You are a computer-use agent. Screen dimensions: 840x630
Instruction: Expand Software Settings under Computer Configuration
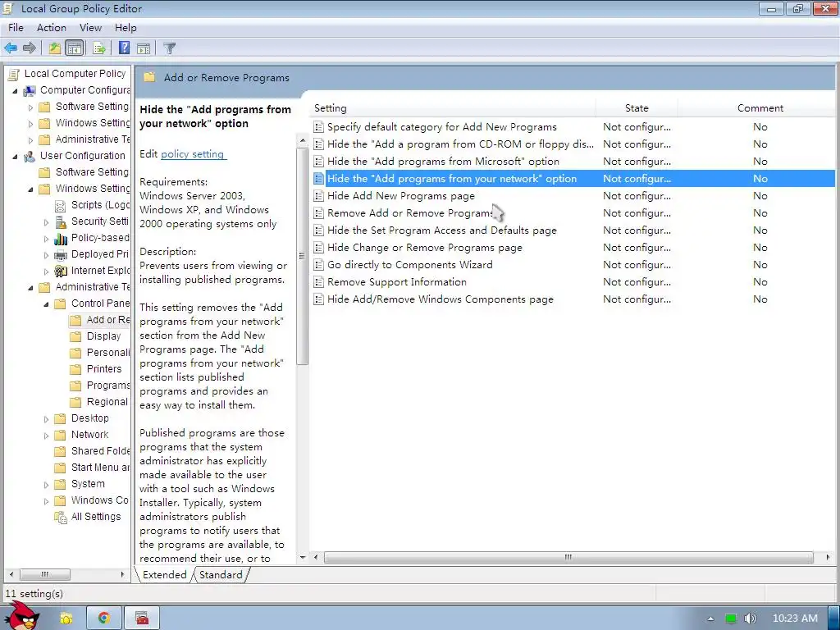(x=30, y=107)
